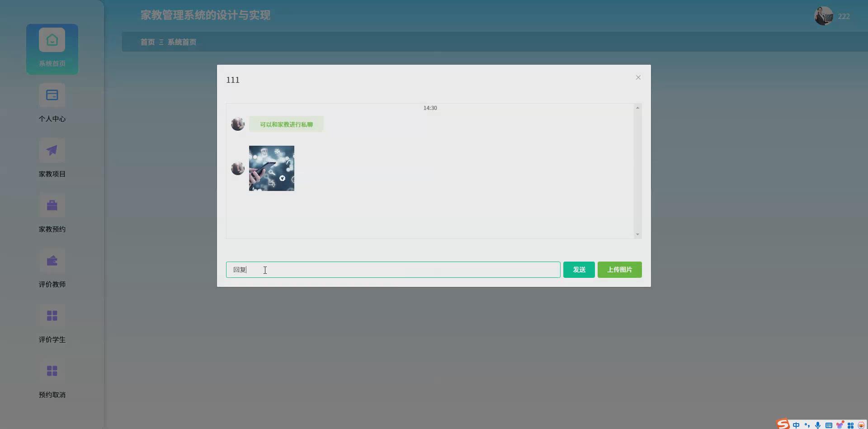The height and width of the screenshot is (429, 868).
Task: Open 家教预约 via the briefcase icon
Action: [52, 205]
